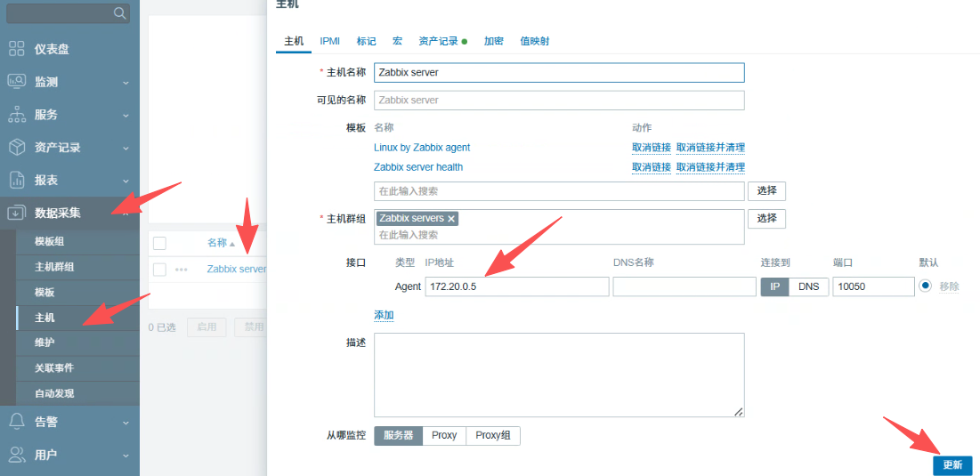Click 取消链接 for Zabbix server health
This screenshot has height=476, width=980.
click(652, 167)
